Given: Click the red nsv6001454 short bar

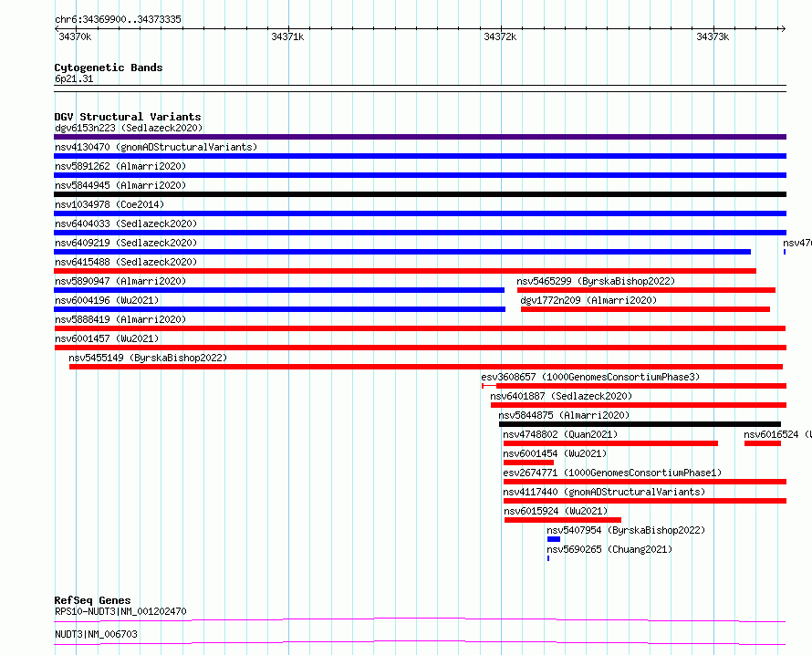Looking at the screenshot, I should click(529, 463).
